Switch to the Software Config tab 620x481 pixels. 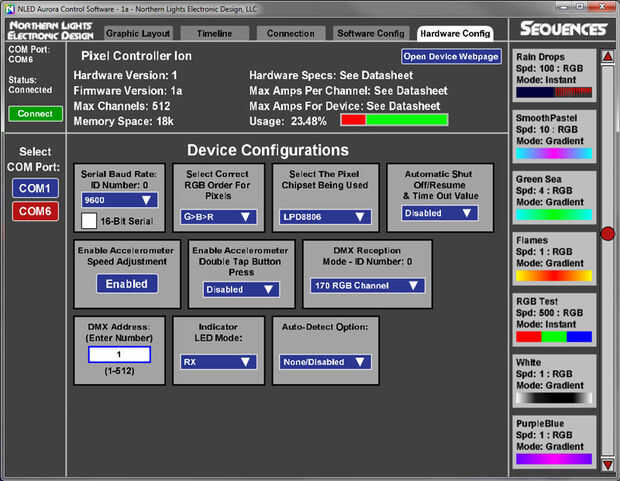tap(371, 34)
